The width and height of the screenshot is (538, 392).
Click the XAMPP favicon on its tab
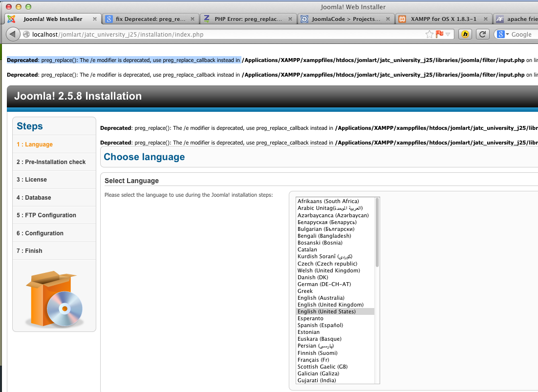point(403,19)
